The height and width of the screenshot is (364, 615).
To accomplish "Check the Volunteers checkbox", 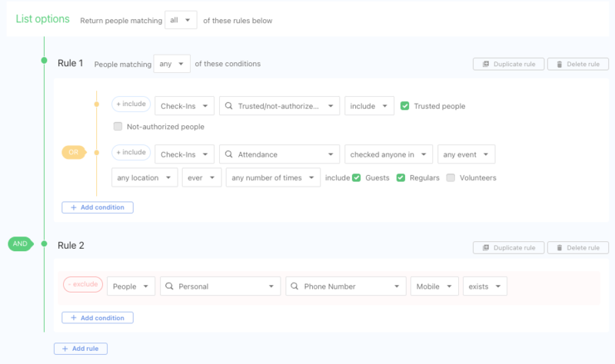I will coord(451,177).
